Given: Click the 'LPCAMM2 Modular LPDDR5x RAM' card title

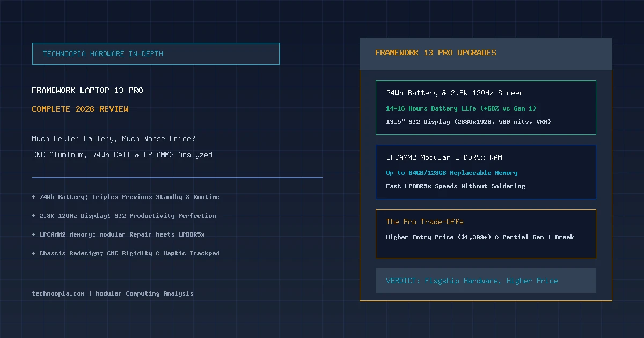Looking at the screenshot, I should coord(444,157).
